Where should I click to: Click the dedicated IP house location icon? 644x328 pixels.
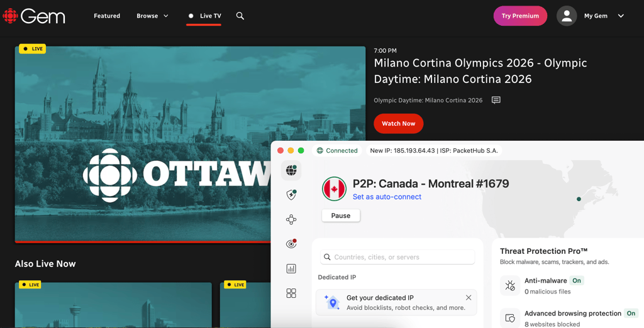click(x=332, y=302)
